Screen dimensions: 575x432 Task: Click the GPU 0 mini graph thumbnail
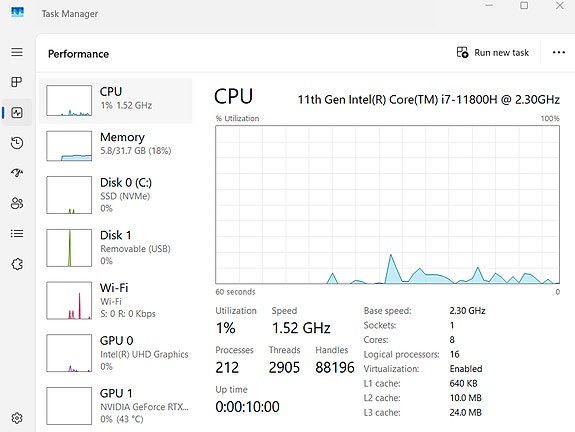69,353
